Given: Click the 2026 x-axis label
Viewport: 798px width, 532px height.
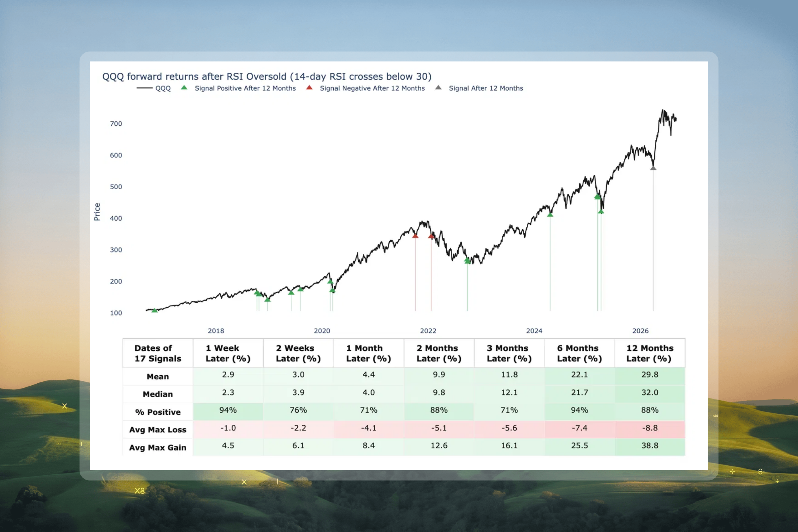Looking at the screenshot, I should click(640, 331).
